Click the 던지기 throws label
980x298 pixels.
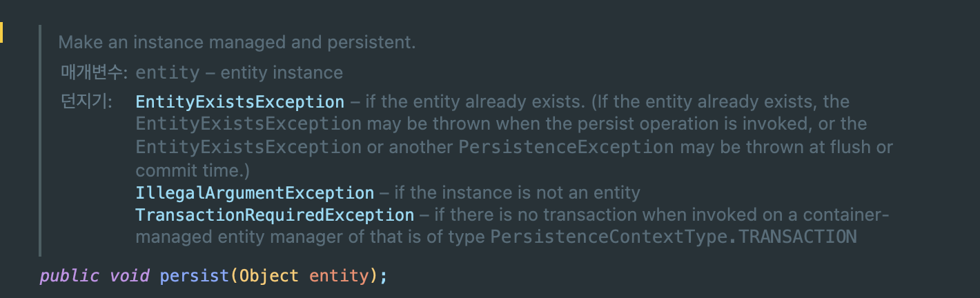(x=86, y=102)
